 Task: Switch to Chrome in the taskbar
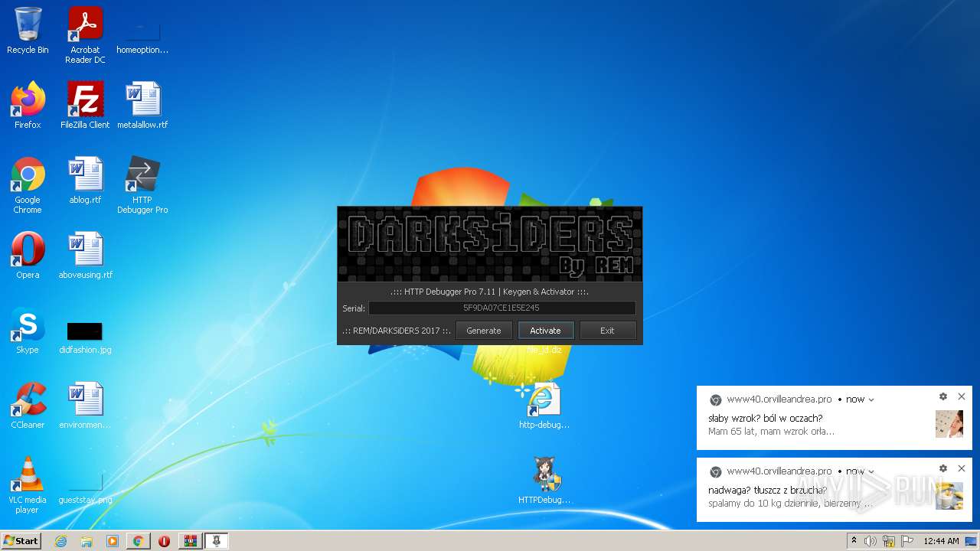point(138,541)
